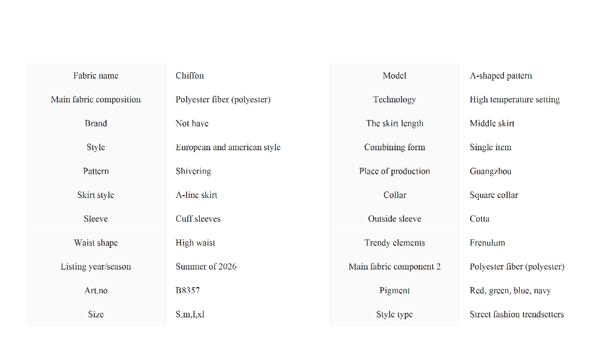Click the 'Fabric name' label cell

tap(96, 76)
